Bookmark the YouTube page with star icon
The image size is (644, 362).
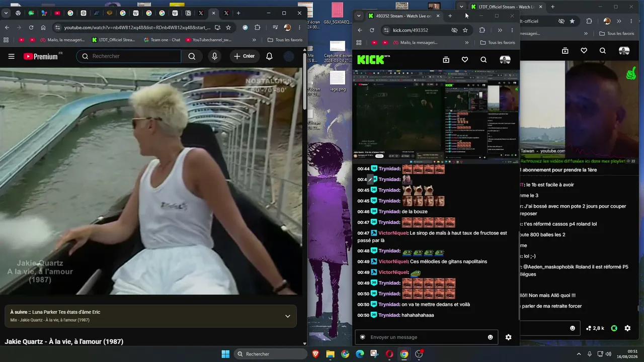pyautogui.click(x=228, y=28)
